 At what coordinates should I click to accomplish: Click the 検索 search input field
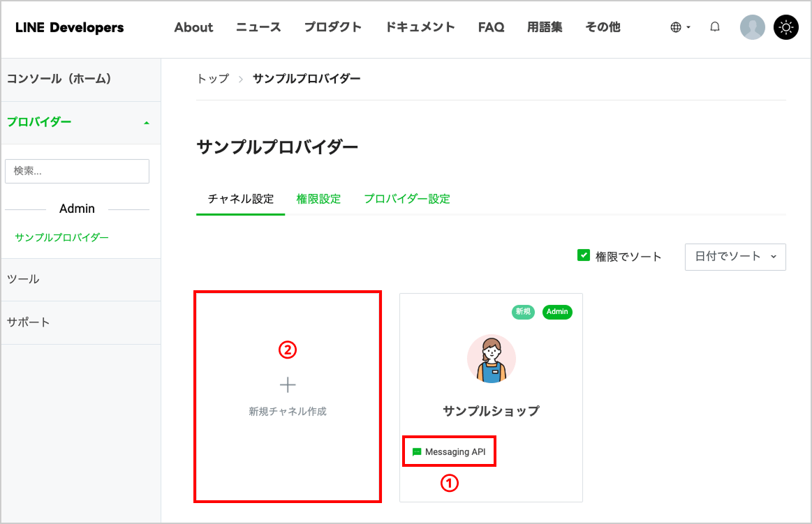(x=77, y=171)
